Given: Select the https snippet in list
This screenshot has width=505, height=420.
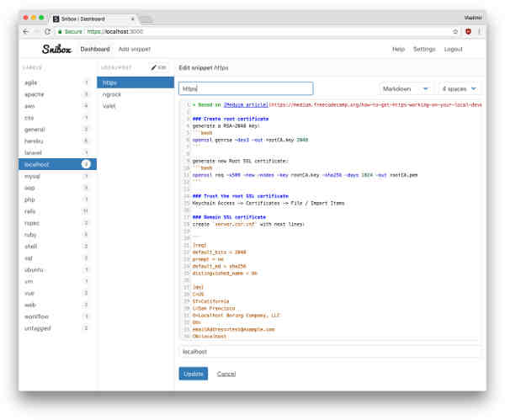Looking at the screenshot, I should [136, 82].
